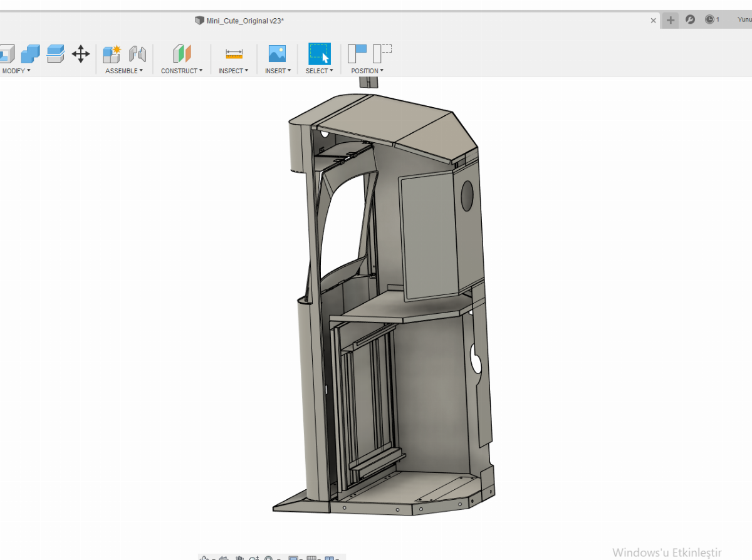752x560 pixels.
Task: Click the round speaker hole on side panel
Action: (467, 195)
